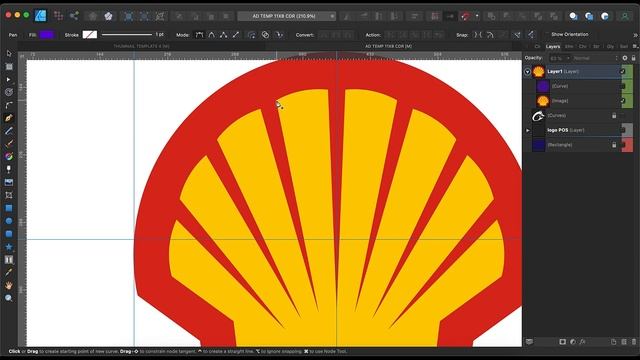The width and height of the screenshot is (640, 360).
Task: Select the Place Image tool
Action: [x=9, y=182]
